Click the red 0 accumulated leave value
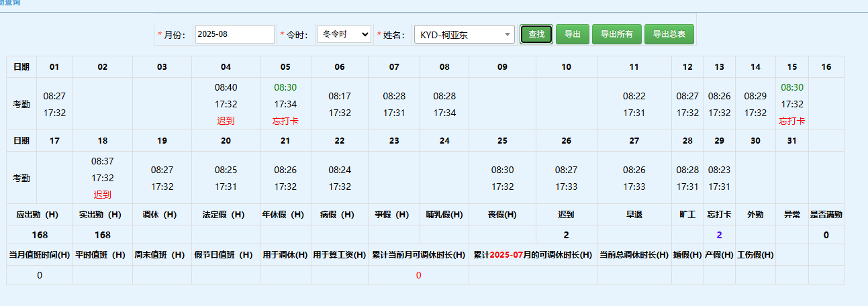The image size is (868, 306). click(x=418, y=275)
